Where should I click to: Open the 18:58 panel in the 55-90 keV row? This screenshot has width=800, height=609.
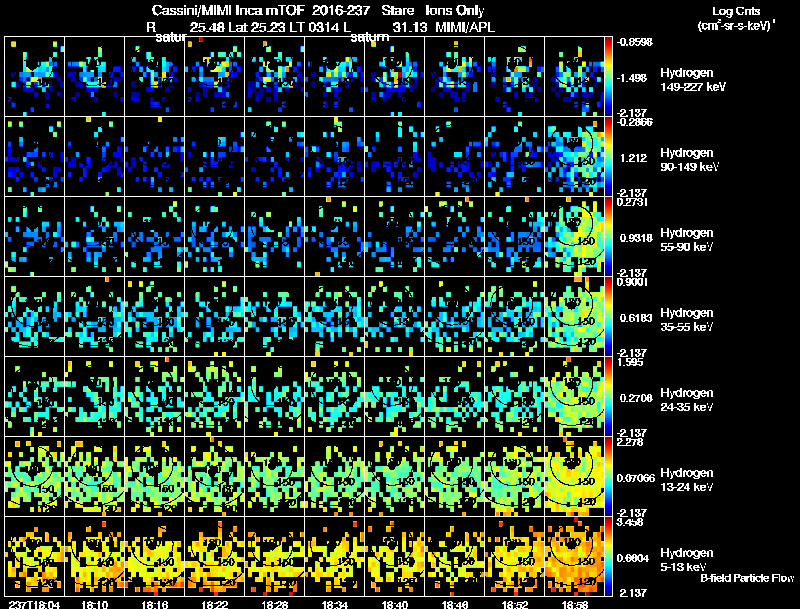pos(574,236)
